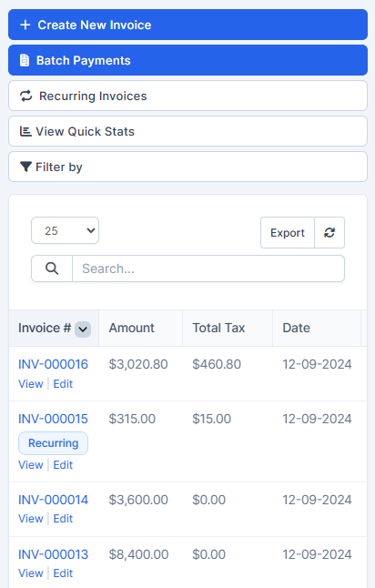Open Recurring Invoices
This screenshot has height=588, width=375.
(x=187, y=96)
